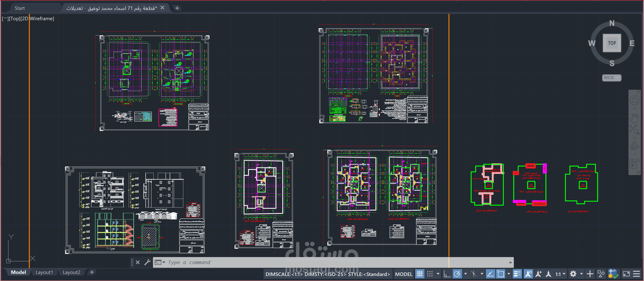Toggle Clean Screen mode
This screenshot has width=644, height=281.
point(626,274)
